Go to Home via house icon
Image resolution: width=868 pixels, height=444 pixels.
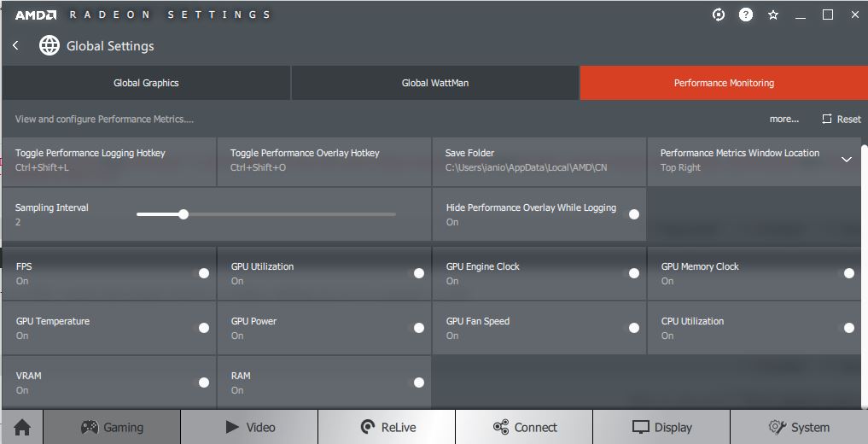click(22, 427)
